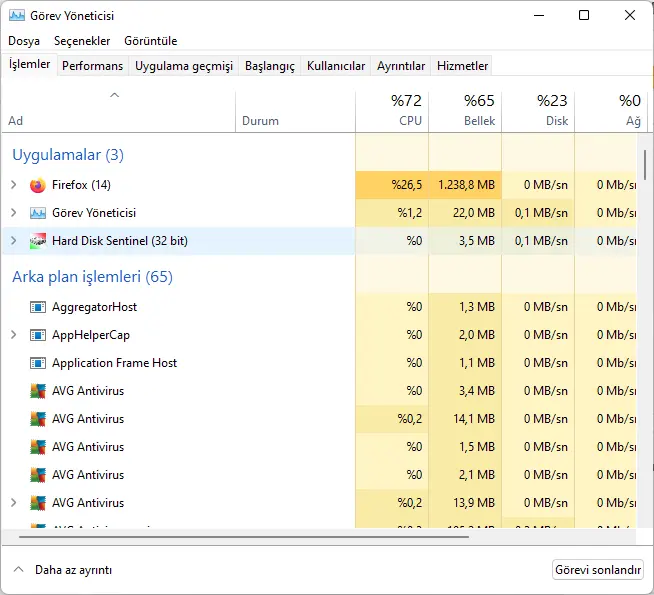Screen dimensions: 654x595
Task: Click the horizontal scrollbar thumb
Action: point(244,537)
